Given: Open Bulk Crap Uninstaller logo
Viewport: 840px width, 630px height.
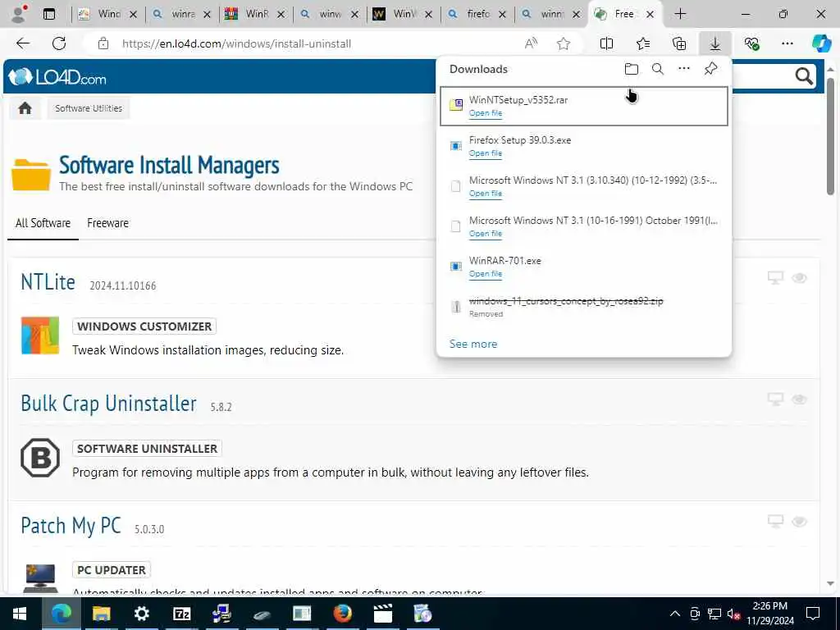Looking at the screenshot, I should pyautogui.click(x=40, y=458).
